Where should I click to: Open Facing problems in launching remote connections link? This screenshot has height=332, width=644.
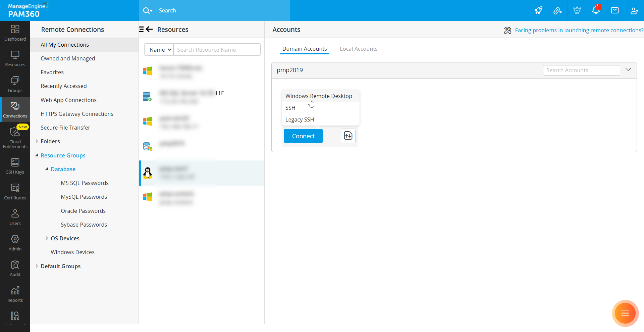tap(579, 30)
